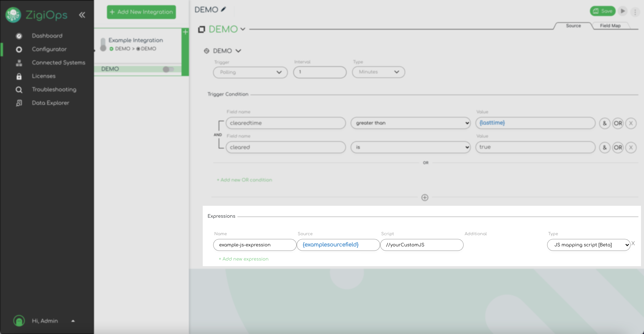The image size is (644, 334).
Task: Expand the green DEMO header chevron
Action: [243, 29]
